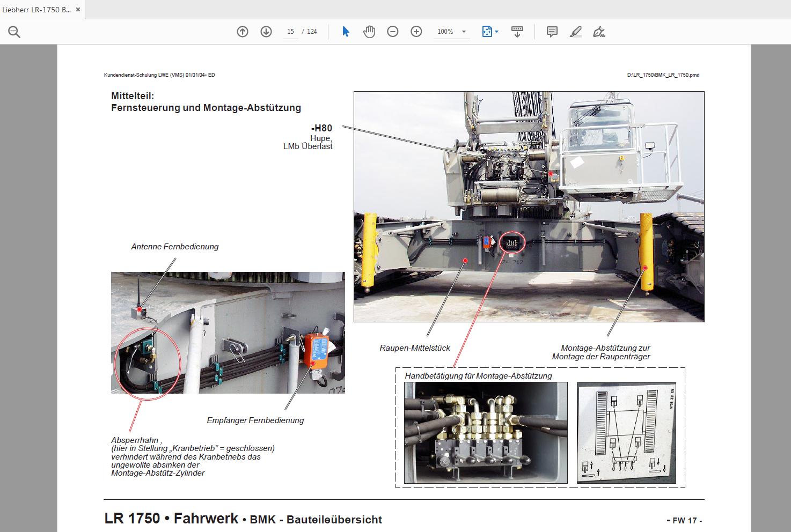Toggle the page fit display mode
The height and width of the screenshot is (532, 791).
[x=487, y=31]
